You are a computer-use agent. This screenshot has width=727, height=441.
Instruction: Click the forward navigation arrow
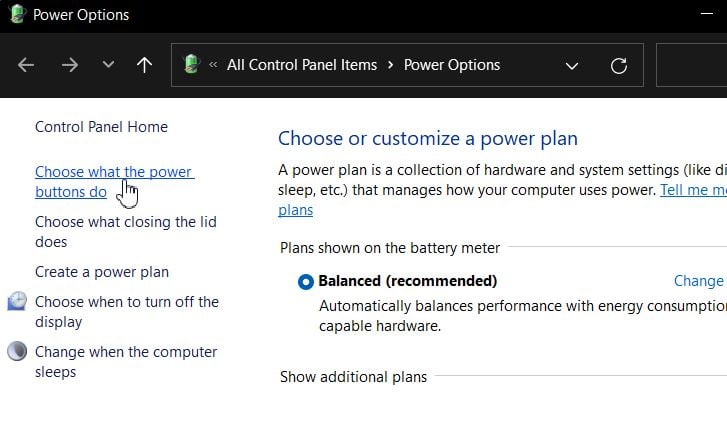click(x=70, y=65)
